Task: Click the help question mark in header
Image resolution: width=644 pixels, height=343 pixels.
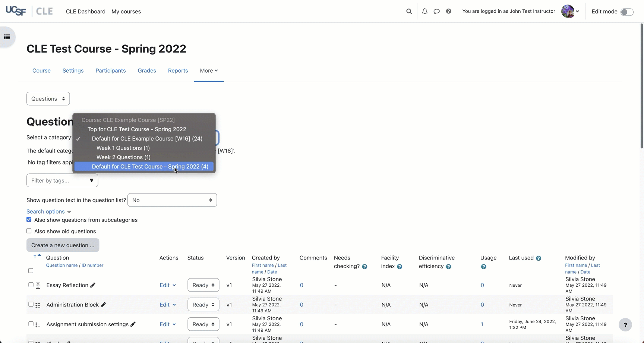Action: coord(448,11)
